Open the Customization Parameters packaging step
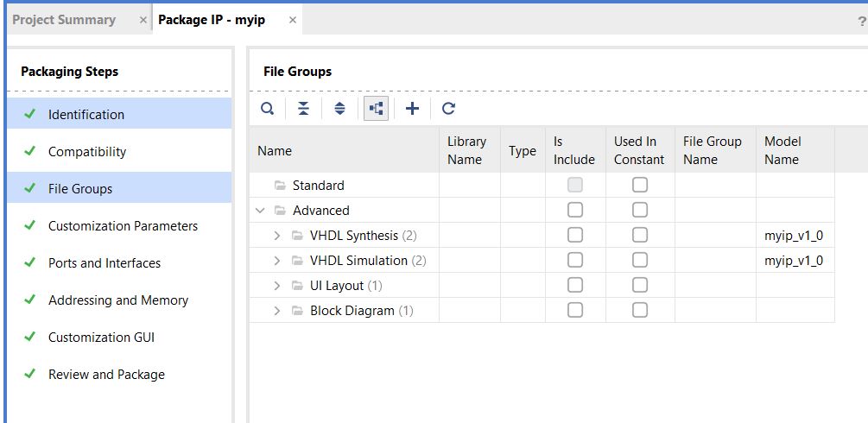Screen dimensions: 868x423 point(123,226)
